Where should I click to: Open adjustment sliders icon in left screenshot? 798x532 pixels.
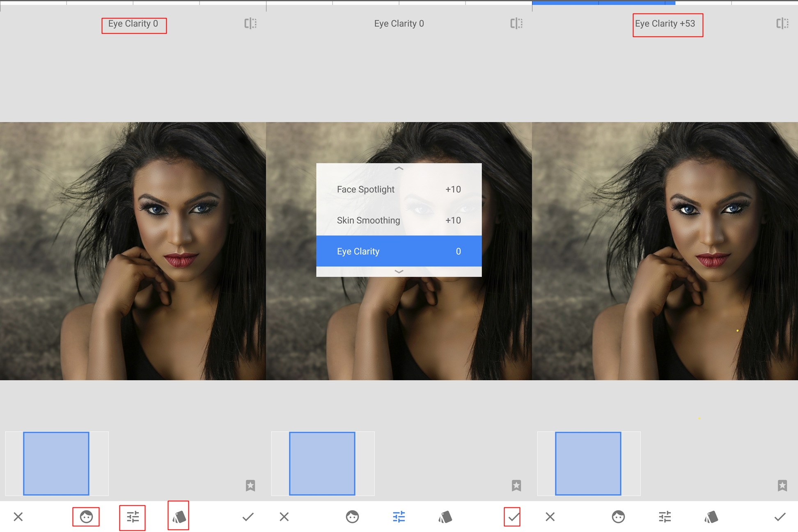click(133, 517)
